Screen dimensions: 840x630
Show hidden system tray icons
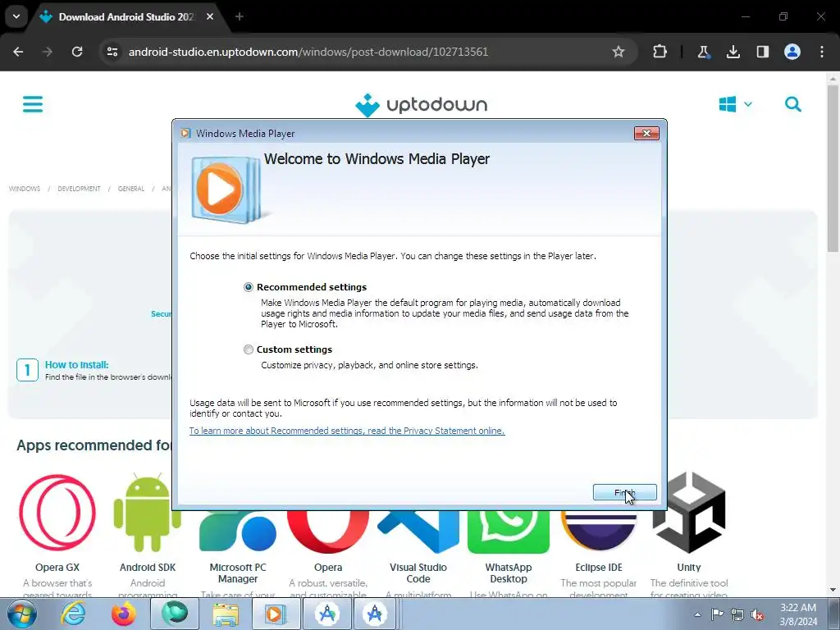(697, 614)
